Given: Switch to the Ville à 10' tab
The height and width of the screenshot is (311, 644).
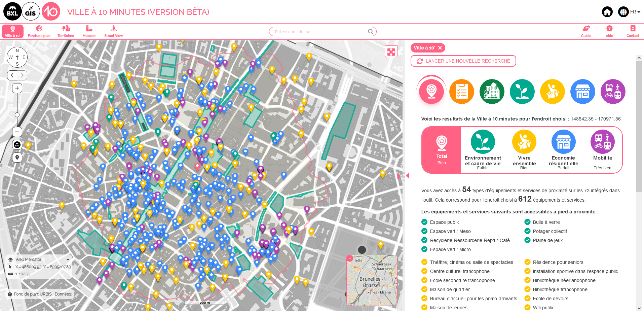Looking at the screenshot, I should 12,31.
